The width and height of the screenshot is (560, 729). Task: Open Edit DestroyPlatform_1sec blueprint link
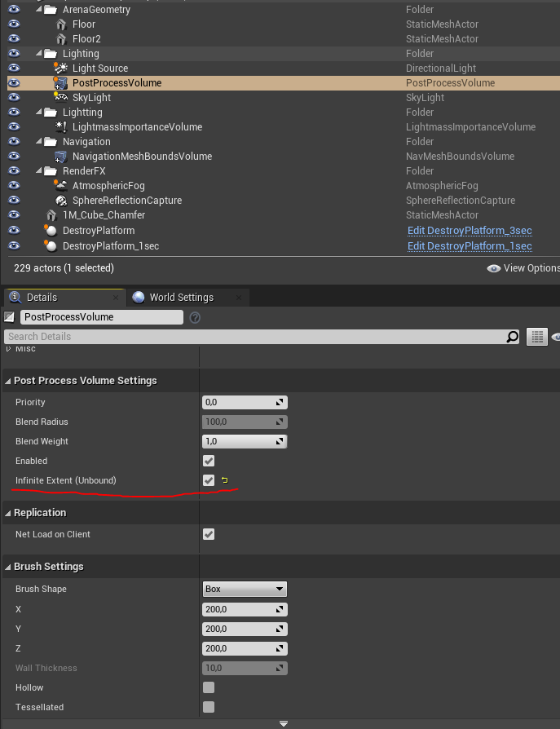[470, 246]
